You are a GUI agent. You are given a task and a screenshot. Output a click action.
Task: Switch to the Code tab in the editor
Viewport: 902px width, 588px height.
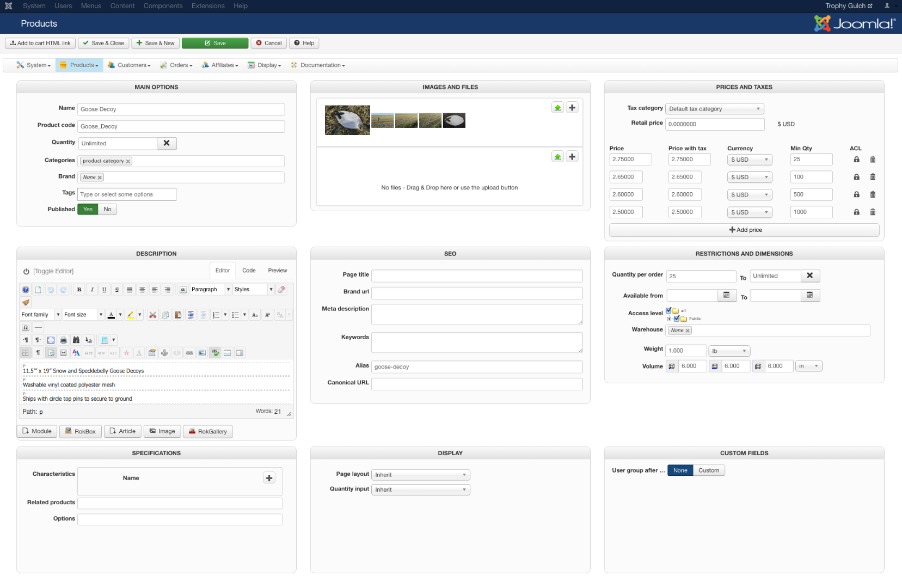pyautogui.click(x=249, y=271)
